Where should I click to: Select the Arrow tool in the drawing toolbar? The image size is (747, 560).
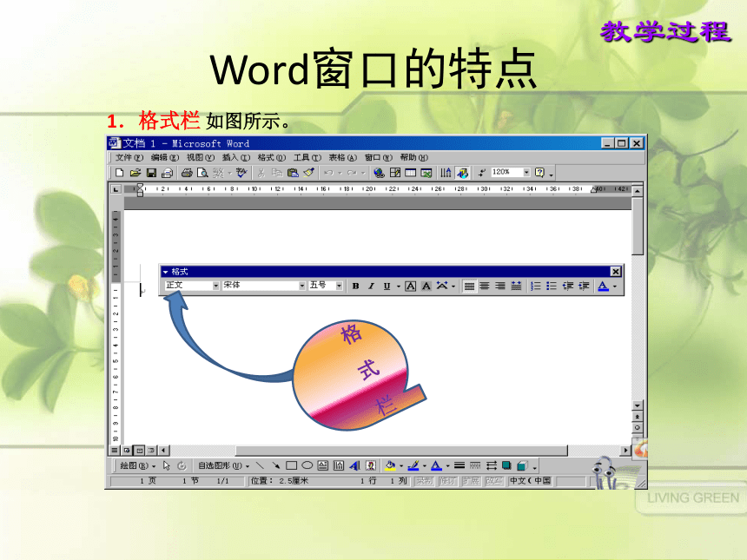click(x=276, y=465)
